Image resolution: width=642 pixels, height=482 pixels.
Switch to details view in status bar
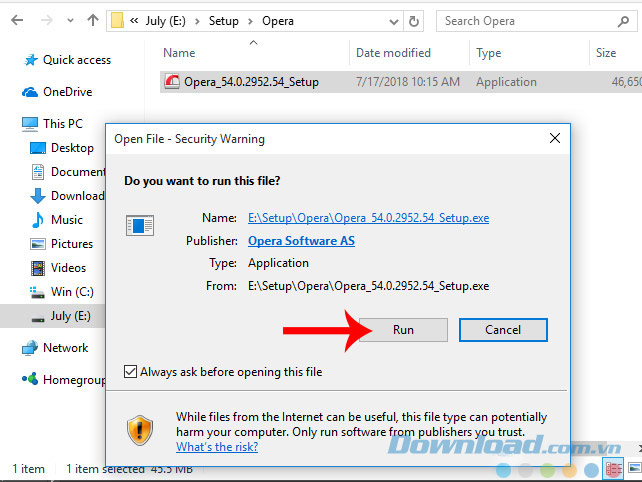click(613, 469)
